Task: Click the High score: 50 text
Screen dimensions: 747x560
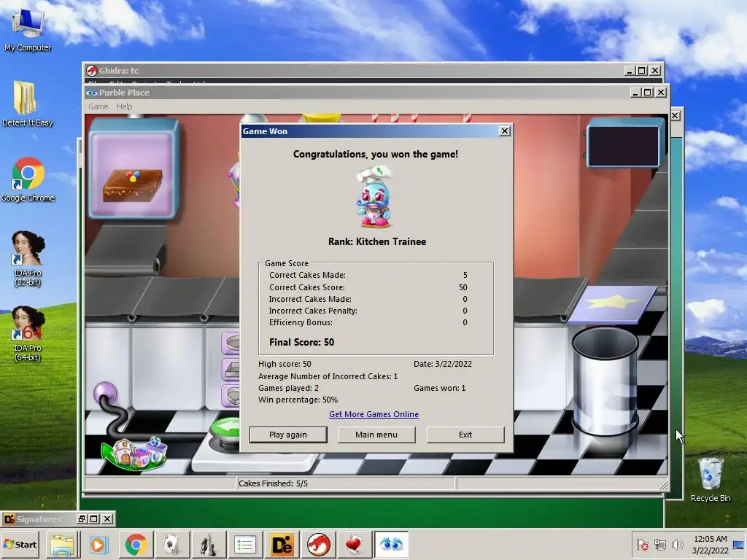Action: (285, 364)
